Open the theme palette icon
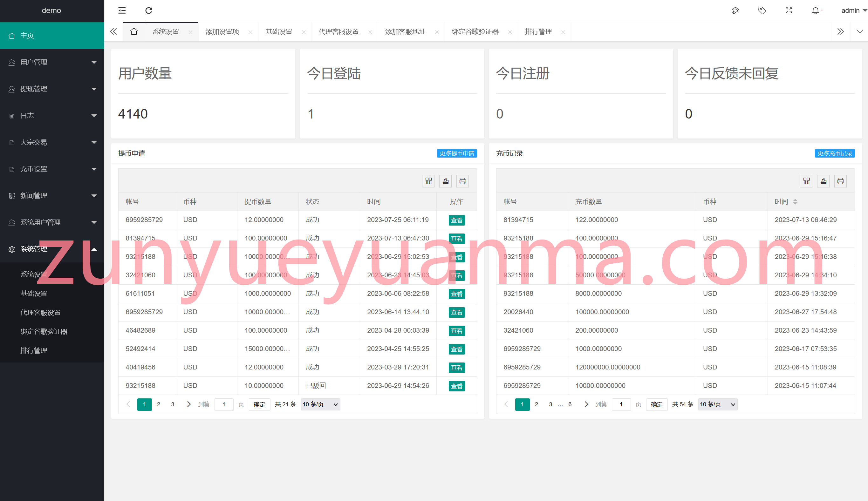The image size is (868, 501). point(735,11)
